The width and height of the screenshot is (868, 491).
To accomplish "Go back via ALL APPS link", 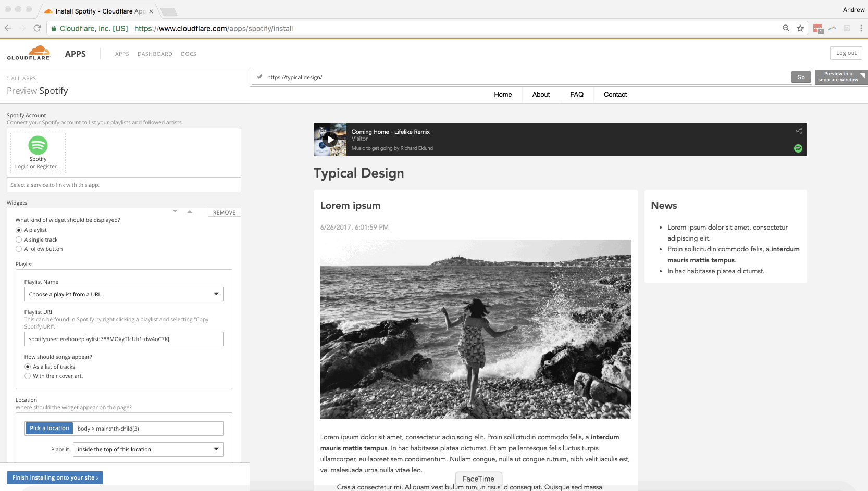I will [21, 79].
